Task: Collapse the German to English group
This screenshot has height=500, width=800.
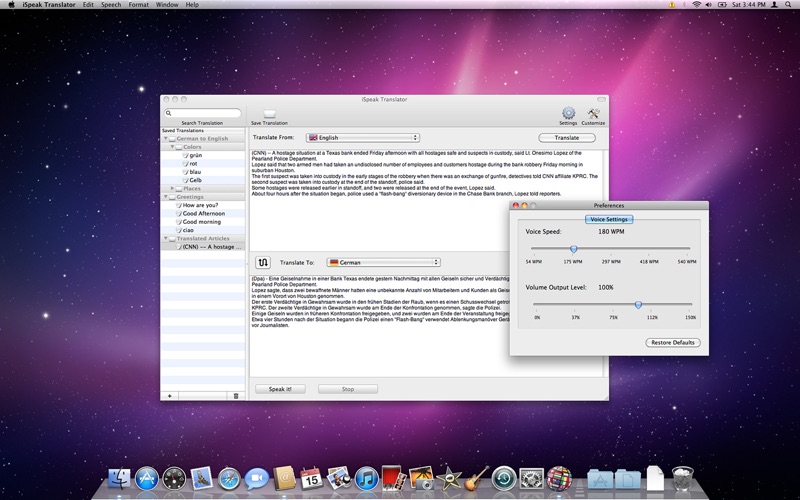Action: tap(166, 138)
